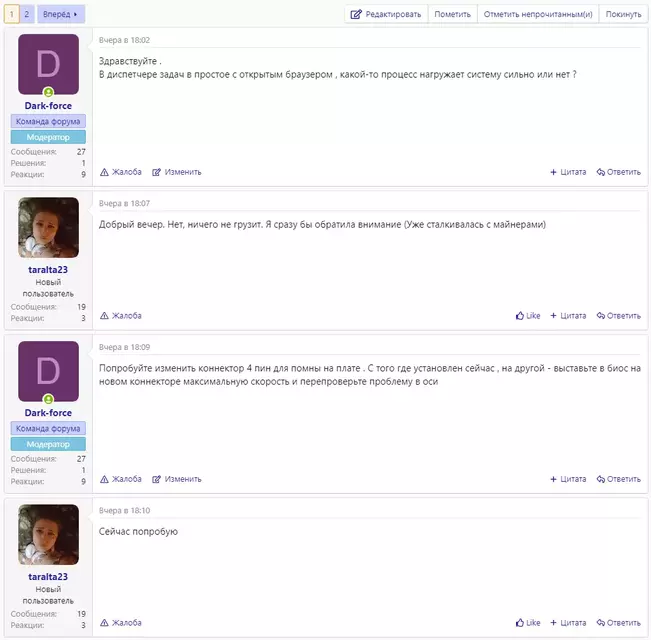
Task: Go to page 1 of the thread
Action: [x=12, y=14]
